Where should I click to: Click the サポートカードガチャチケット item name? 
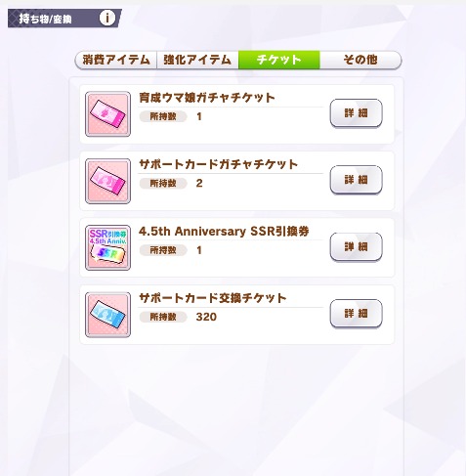click(x=218, y=164)
